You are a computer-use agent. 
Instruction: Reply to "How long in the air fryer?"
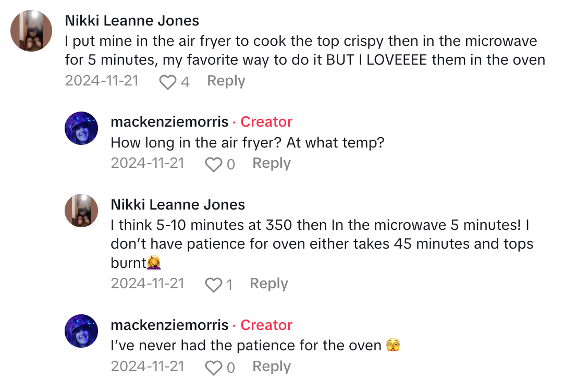pyautogui.click(x=272, y=163)
